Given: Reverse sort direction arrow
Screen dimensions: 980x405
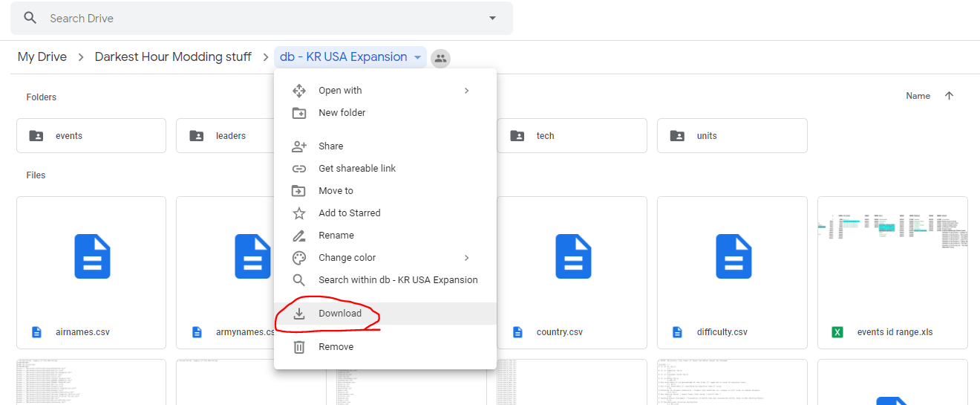Looking at the screenshot, I should click(949, 96).
